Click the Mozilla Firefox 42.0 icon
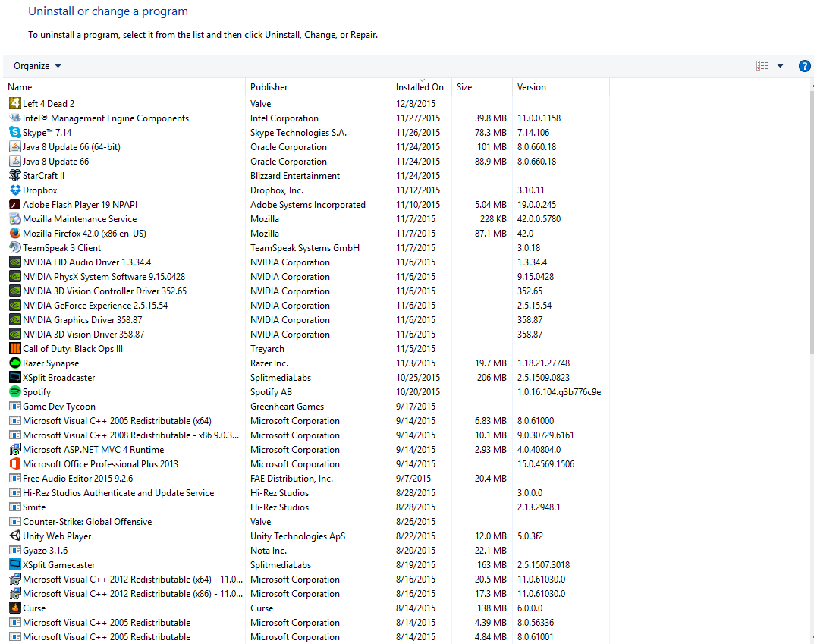 (15, 233)
